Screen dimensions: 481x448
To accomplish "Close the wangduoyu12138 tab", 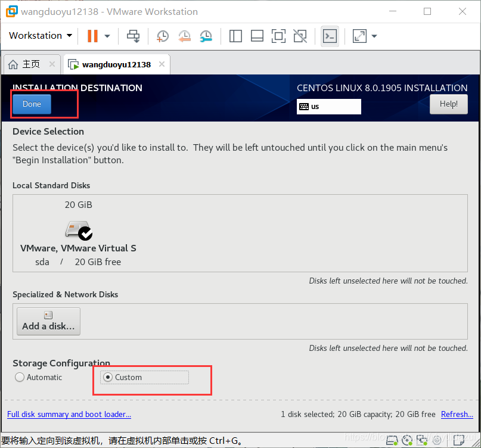I will [x=162, y=64].
